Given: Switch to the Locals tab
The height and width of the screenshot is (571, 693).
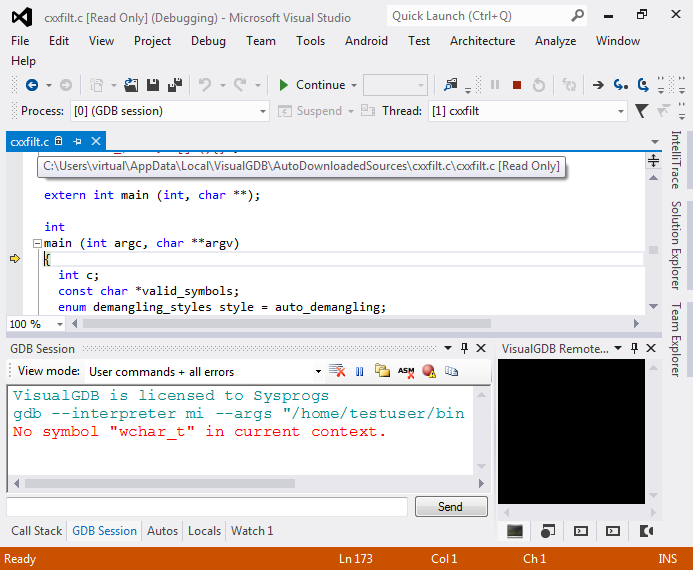Looking at the screenshot, I should [204, 531].
